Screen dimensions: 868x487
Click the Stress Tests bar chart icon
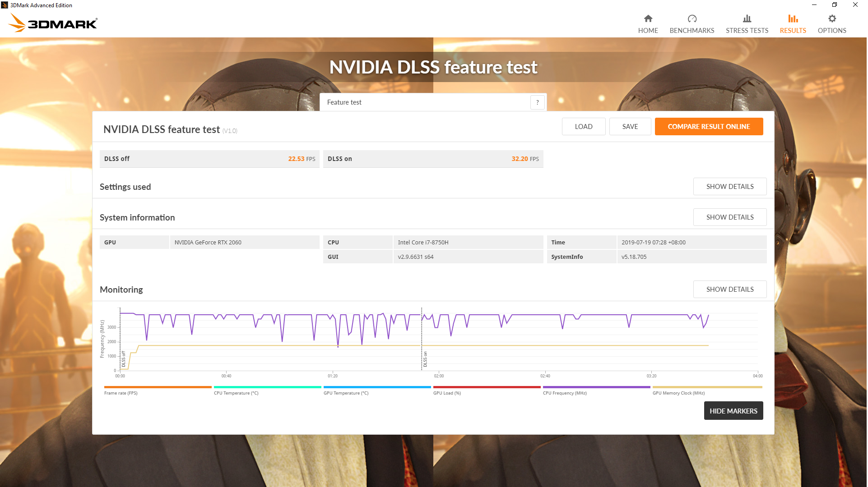coord(748,18)
